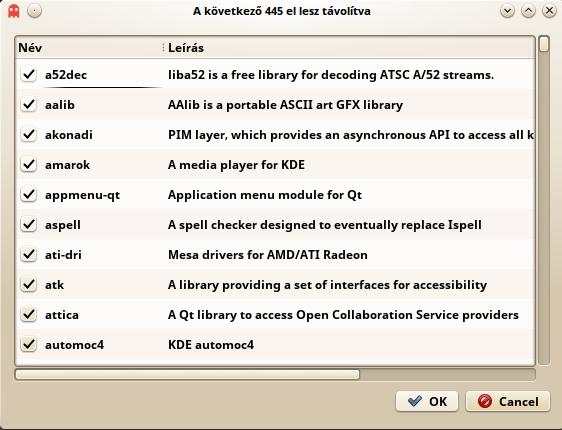
Task: Click description 'Application menu module for Qt'
Action: point(265,195)
